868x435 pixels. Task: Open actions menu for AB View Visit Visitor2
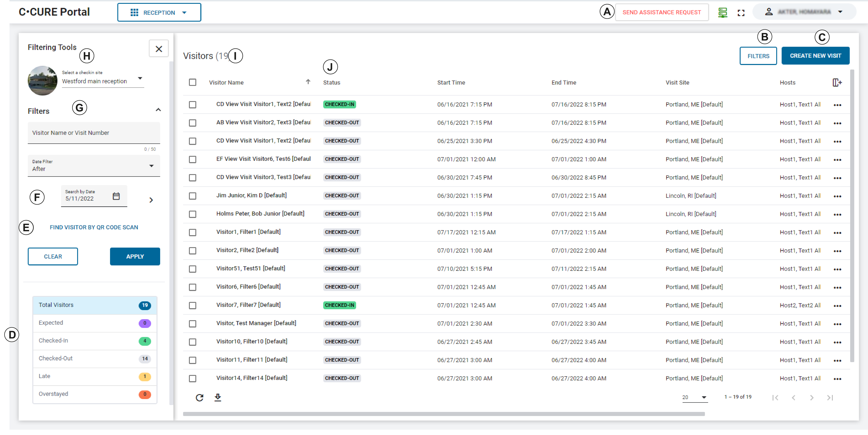[837, 123]
